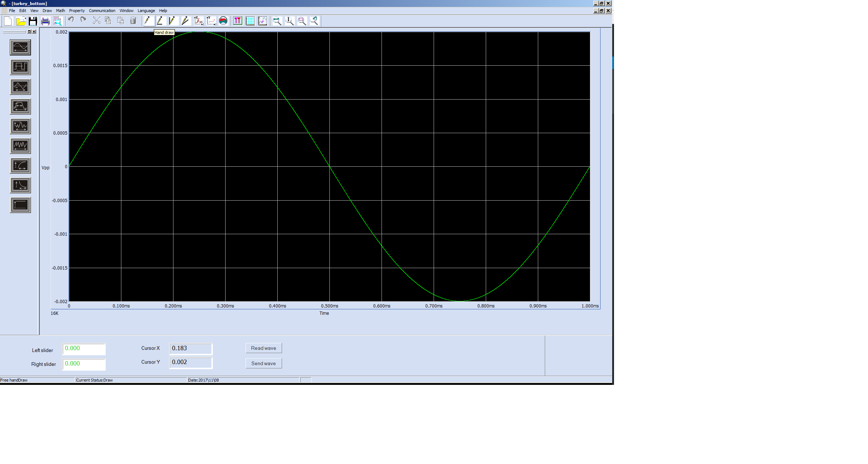
Task: Open the Window menu
Action: tap(126, 11)
